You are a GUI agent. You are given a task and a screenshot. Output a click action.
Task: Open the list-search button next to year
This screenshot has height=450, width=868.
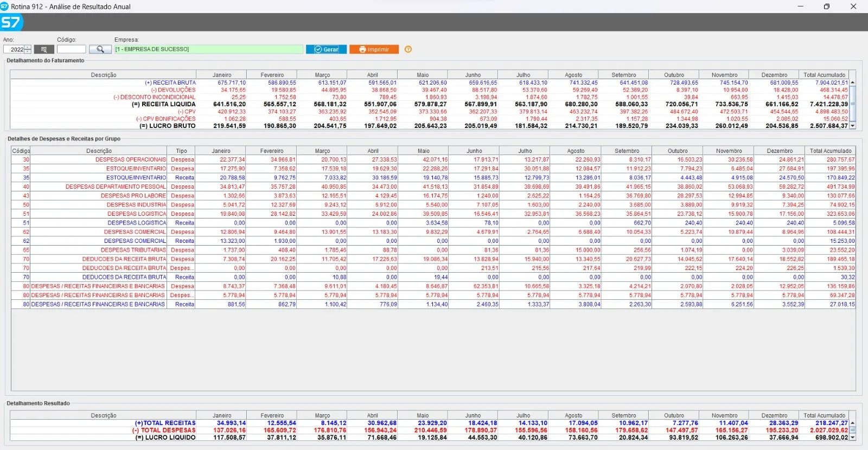(x=44, y=49)
